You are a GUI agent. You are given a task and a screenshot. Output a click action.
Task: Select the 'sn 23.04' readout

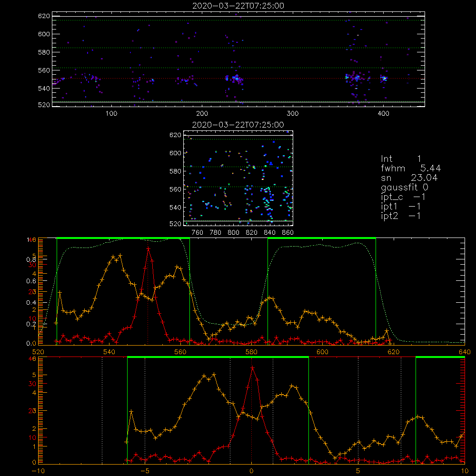[409, 178]
